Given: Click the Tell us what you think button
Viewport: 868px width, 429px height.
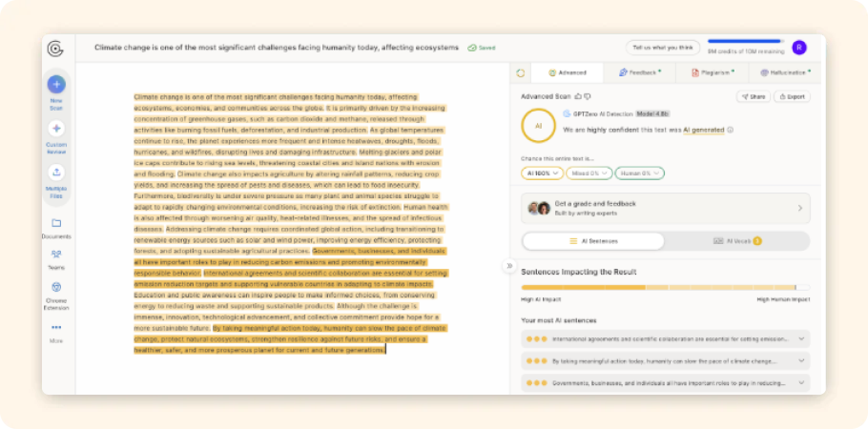Looking at the screenshot, I should tap(663, 48).
